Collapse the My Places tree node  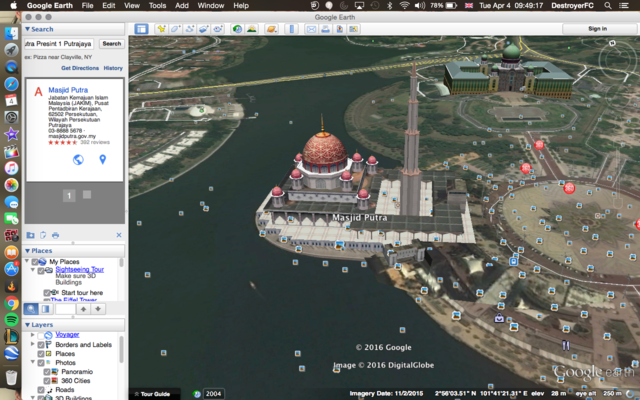point(27,261)
